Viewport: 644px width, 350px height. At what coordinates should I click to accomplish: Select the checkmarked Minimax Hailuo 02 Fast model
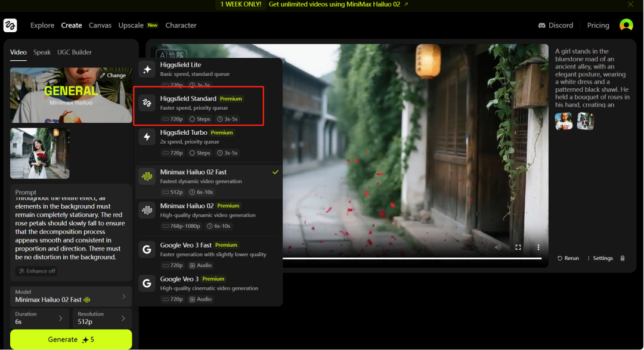(x=209, y=176)
